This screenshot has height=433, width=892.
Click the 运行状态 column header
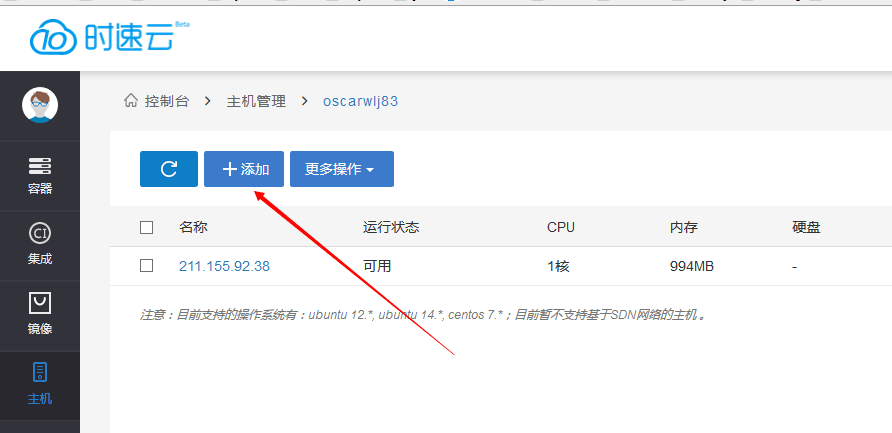pyautogui.click(x=391, y=228)
